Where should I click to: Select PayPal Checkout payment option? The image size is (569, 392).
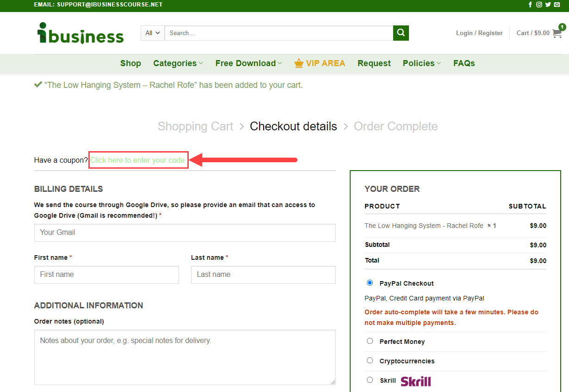[370, 283]
